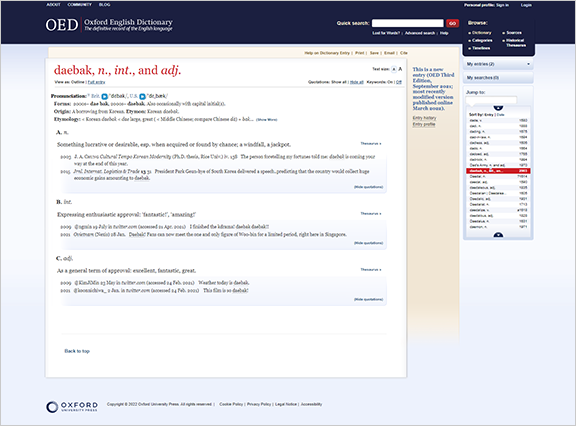
Task: Expand the My entries (2) panel
Action: [x=498, y=64]
